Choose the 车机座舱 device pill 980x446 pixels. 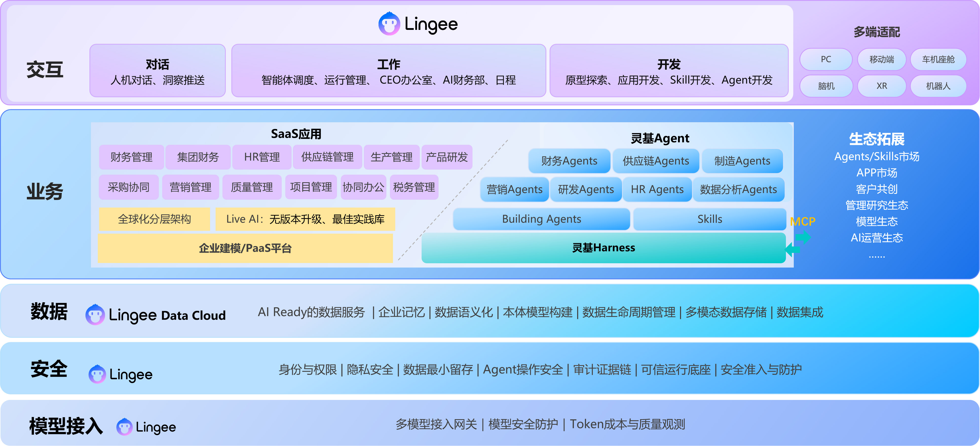click(x=938, y=59)
